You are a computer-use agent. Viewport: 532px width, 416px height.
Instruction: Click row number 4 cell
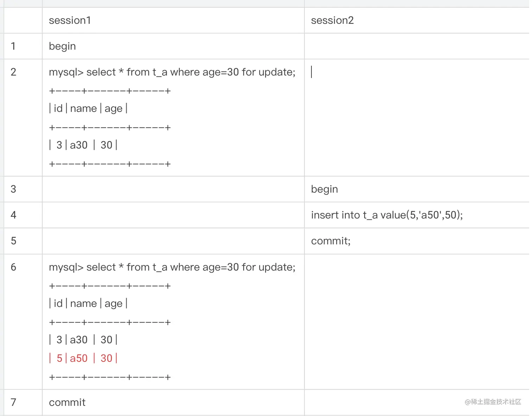point(23,215)
